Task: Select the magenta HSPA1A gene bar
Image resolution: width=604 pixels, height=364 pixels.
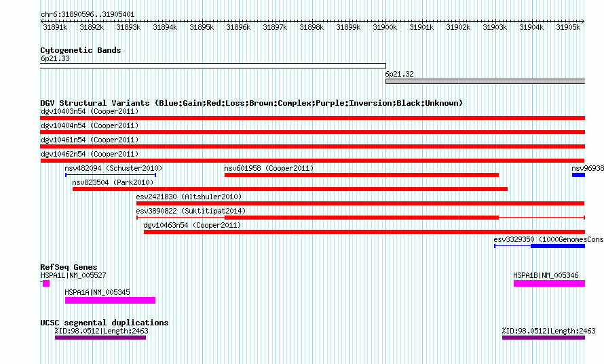Action: click(110, 300)
